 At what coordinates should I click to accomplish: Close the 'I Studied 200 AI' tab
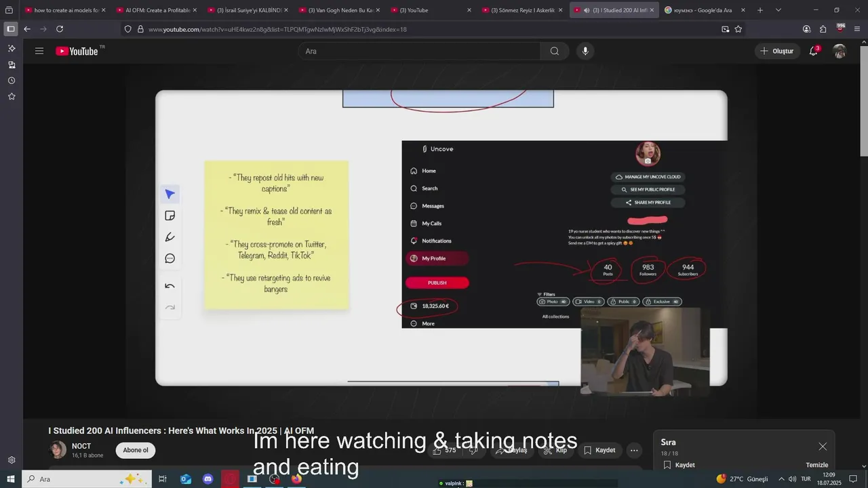click(652, 10)
